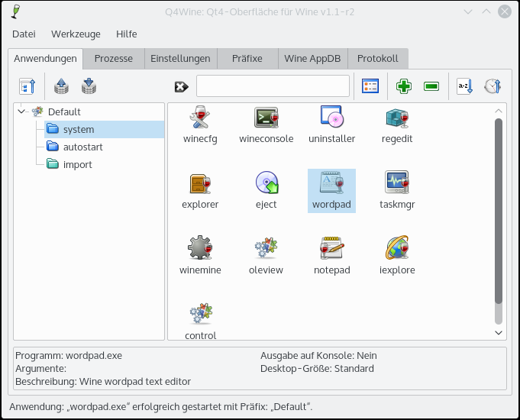Collapse the Default prefix tree node
The height and width of the screenshot is (420, 520).
point(21,111)
